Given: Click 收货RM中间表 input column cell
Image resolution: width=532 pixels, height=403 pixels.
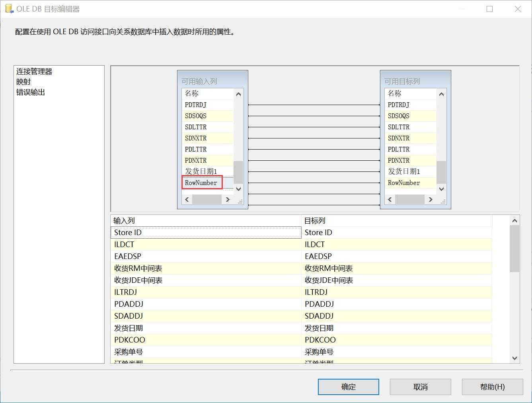Looking at the screenshot, I should pyautogui.click(x=206, y=268).
